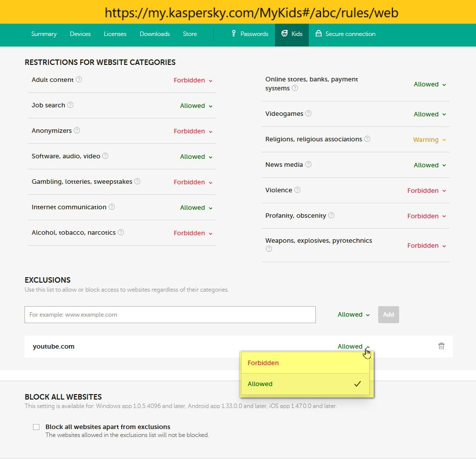Open Devices tab
The image size is (476, 459).
point(80,34)
